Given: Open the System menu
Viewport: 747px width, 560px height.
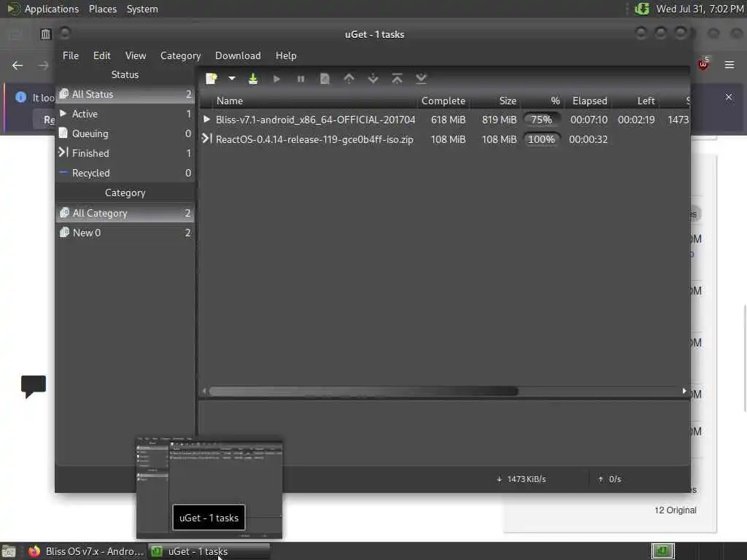Looking at the screenshot, I should (x=142, y=9).
